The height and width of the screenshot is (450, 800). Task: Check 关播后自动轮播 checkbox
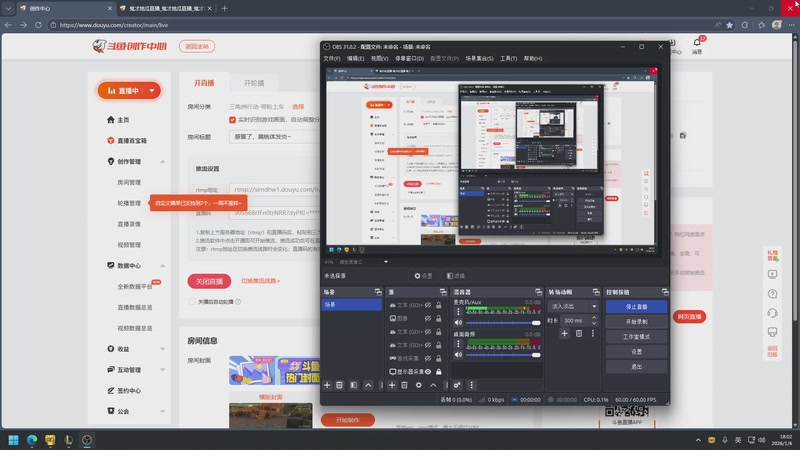192,302
